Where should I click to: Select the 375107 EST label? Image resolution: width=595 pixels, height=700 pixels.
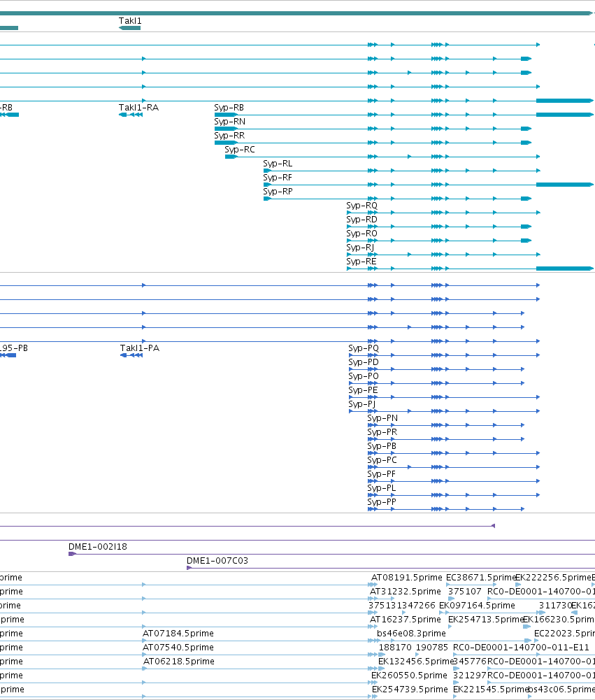pyautogui.click(x=465, y=591)
